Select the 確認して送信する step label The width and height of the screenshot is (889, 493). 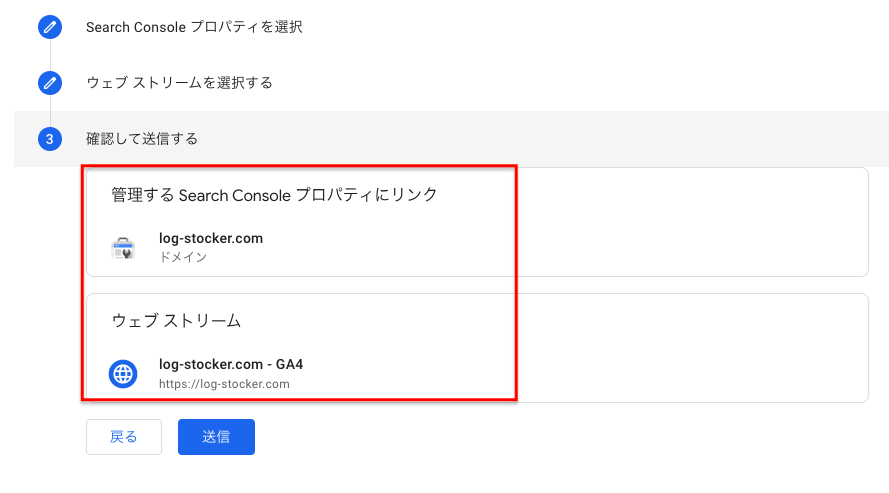142,139
